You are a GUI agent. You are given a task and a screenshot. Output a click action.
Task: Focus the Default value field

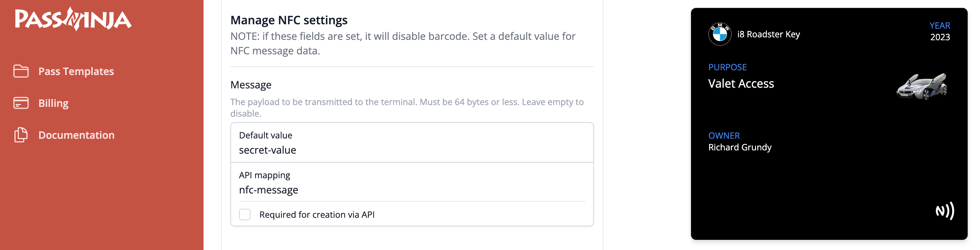point(412,150)
